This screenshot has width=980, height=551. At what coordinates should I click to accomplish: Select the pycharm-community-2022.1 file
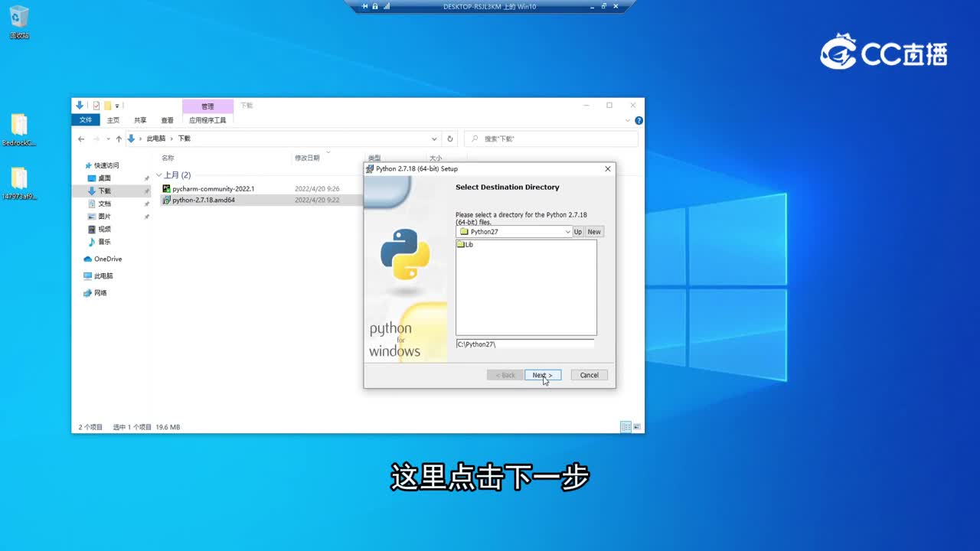(x=213, y=188)
